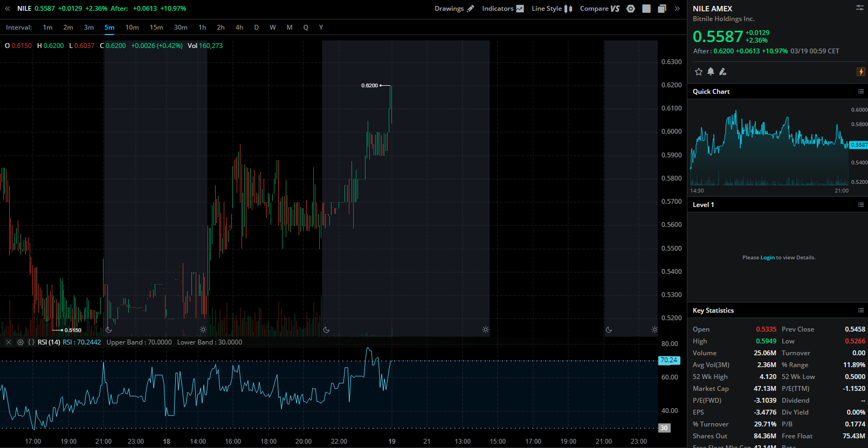This screenshot has height=448, width=868.
Task: Click the Prev Close 0.5458 value
Action: point(855,329)
